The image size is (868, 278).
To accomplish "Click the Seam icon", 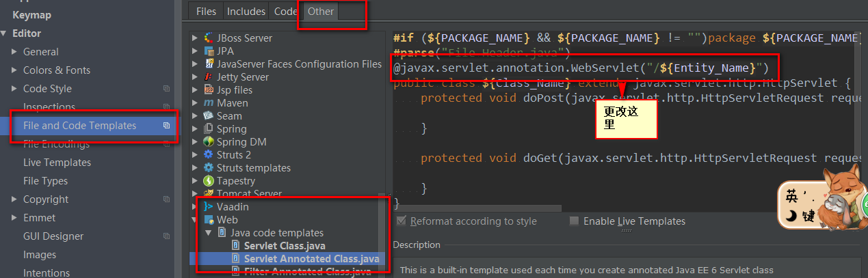I will 209,116.
